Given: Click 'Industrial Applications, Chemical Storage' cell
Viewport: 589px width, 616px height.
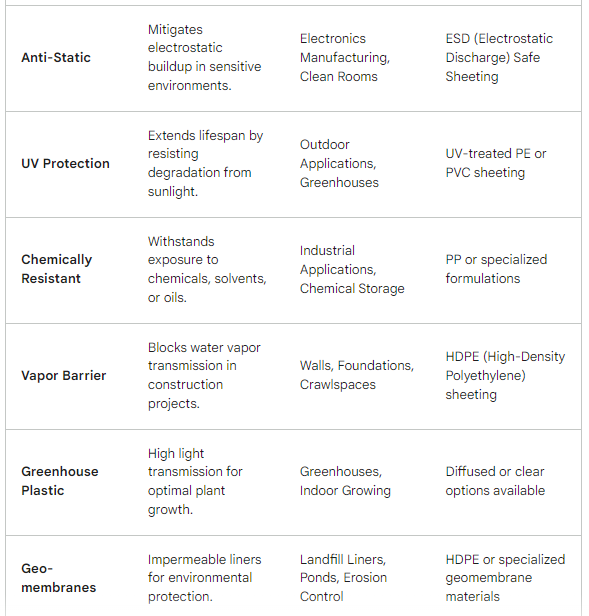Looking at the screenshot, I should tap(352, 269).
